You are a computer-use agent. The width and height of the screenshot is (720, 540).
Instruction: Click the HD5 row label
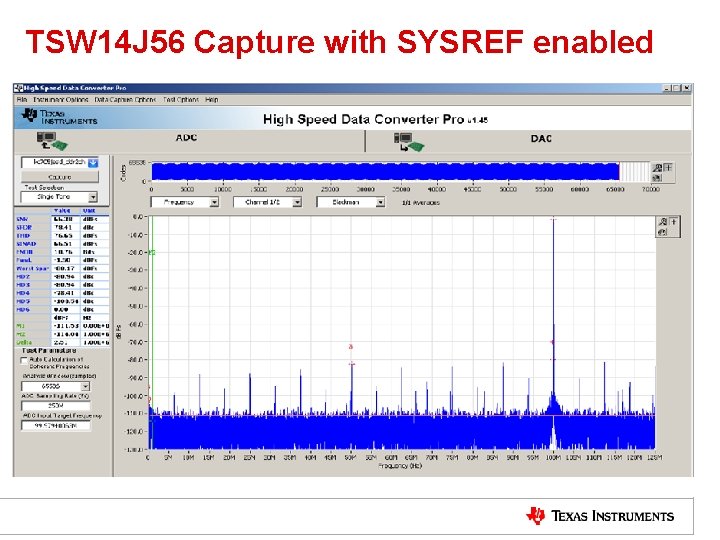(x=23, y=301)
